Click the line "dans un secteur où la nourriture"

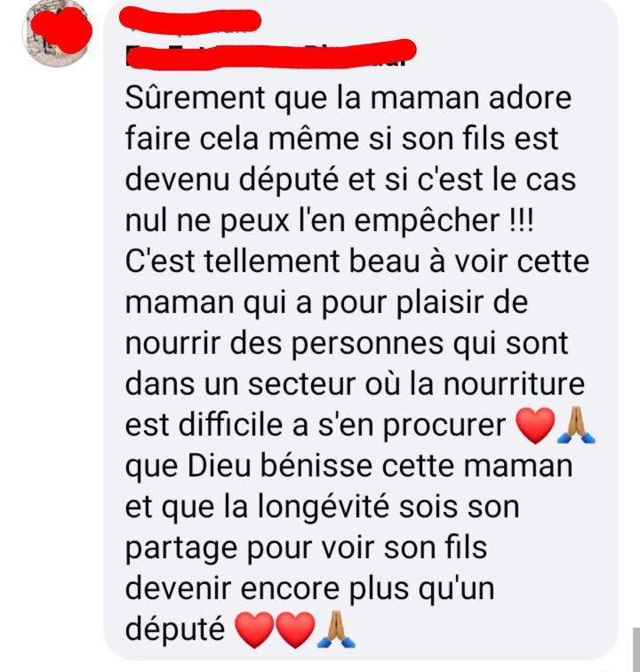click(355, 384)
